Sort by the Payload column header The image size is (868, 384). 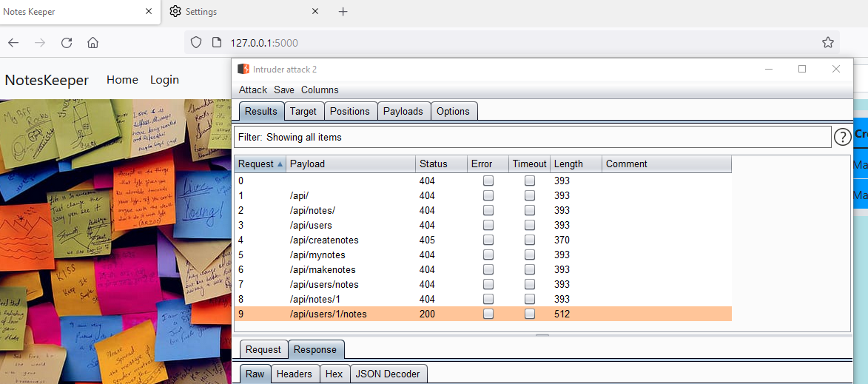(x=351, y=164)
